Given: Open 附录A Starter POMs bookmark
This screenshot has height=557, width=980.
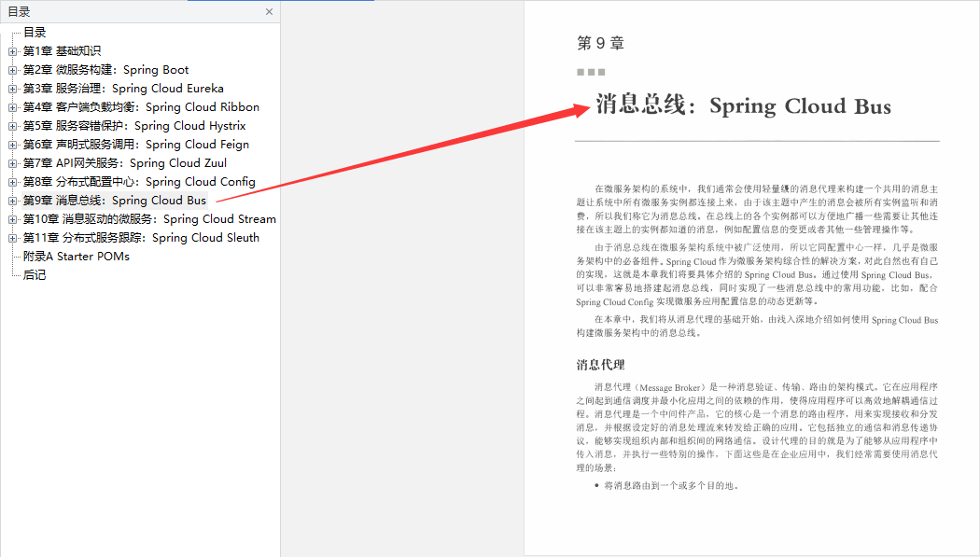Looking at the screenshot, I should pyautogui.click(x=77, y=257).
